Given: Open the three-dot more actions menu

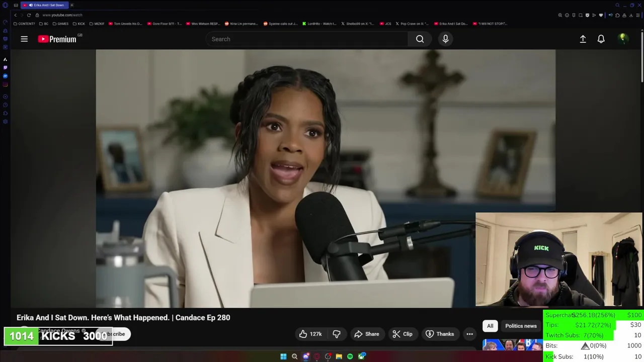Looking at the screenshot, I should 469,334.
